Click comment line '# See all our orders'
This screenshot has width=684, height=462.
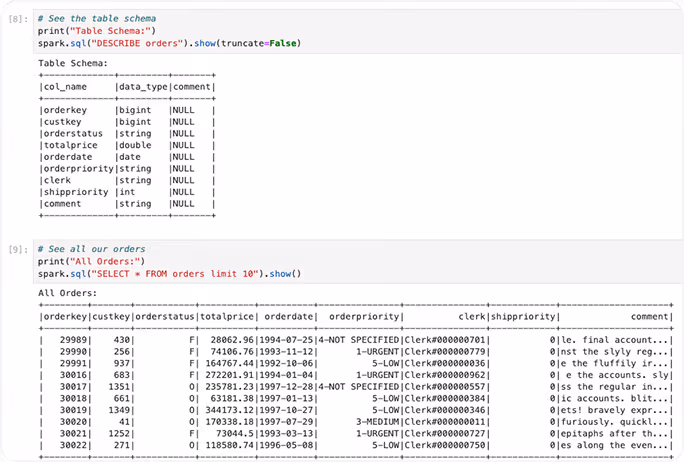(91, 249)
